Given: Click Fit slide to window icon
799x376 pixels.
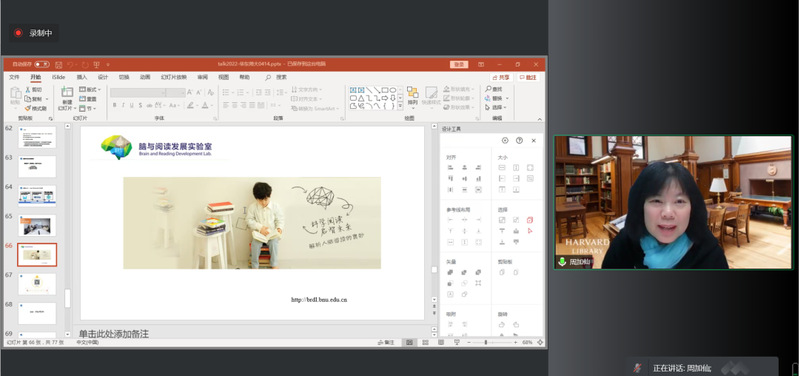Looking at the screenshot, I should coord(540,342).
